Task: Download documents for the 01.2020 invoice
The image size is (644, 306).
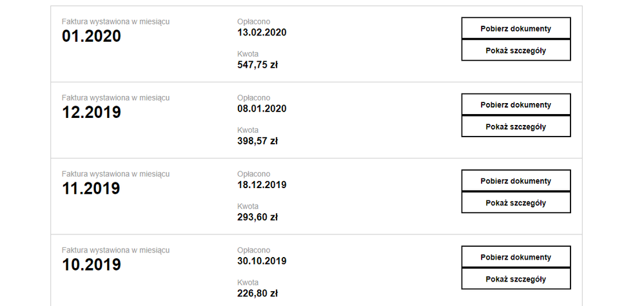Action: pyautogui.click(x=516, y=28)
